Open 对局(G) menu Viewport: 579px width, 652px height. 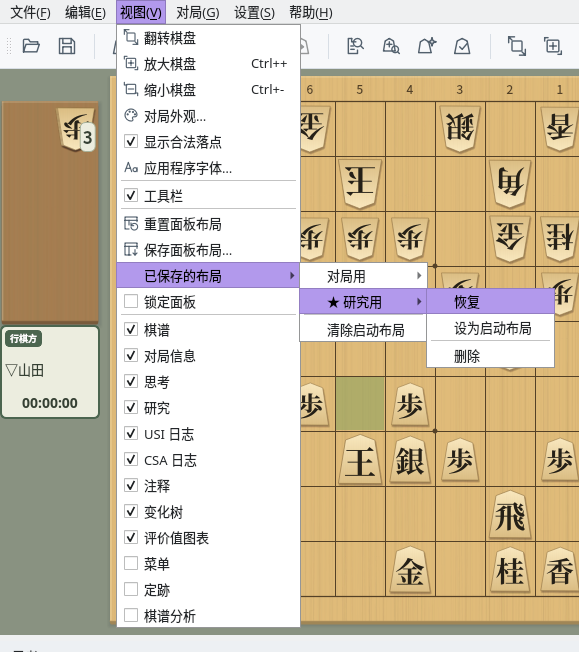[198, 12]
